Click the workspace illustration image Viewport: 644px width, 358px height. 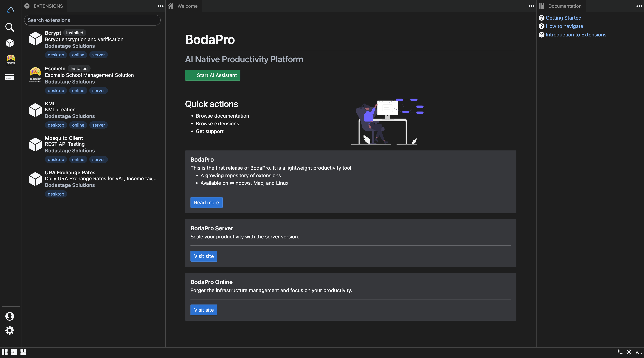(387, 121)
